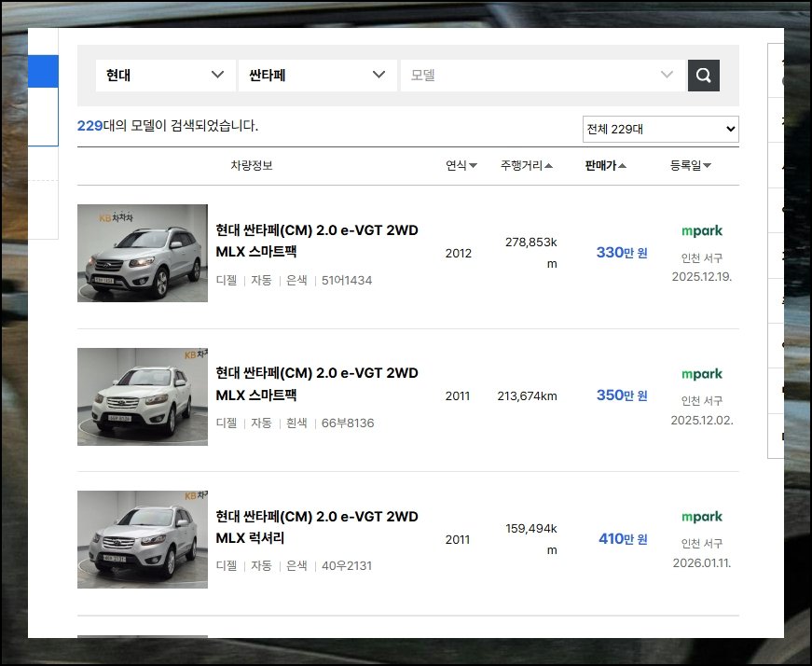Click the 159,494km mileage value
Image resolution: width=812 pixels, height=666 pixels.
click(530, 539)
